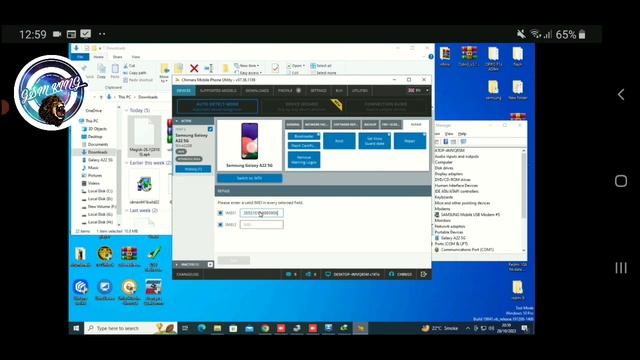Open the Share tab in File Explorer
640x360 pixels.
pos(118,57)
